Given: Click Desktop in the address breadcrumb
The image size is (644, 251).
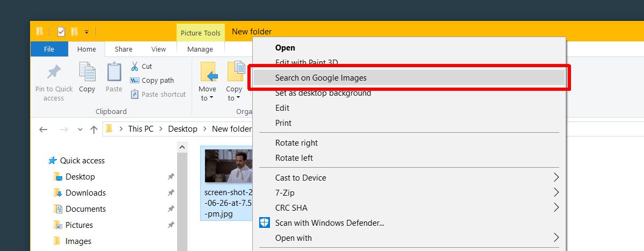Looking at the screenshot, I should click(x=182, y=129).
